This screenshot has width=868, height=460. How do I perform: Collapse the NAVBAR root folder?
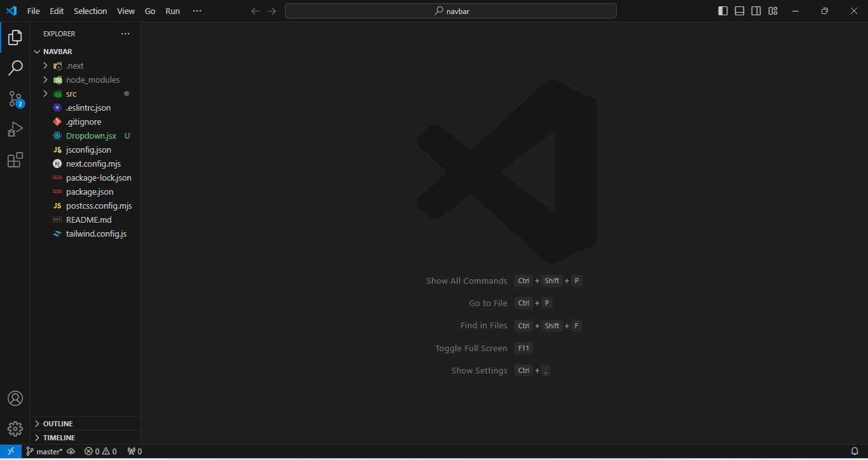tap(85, 52)
